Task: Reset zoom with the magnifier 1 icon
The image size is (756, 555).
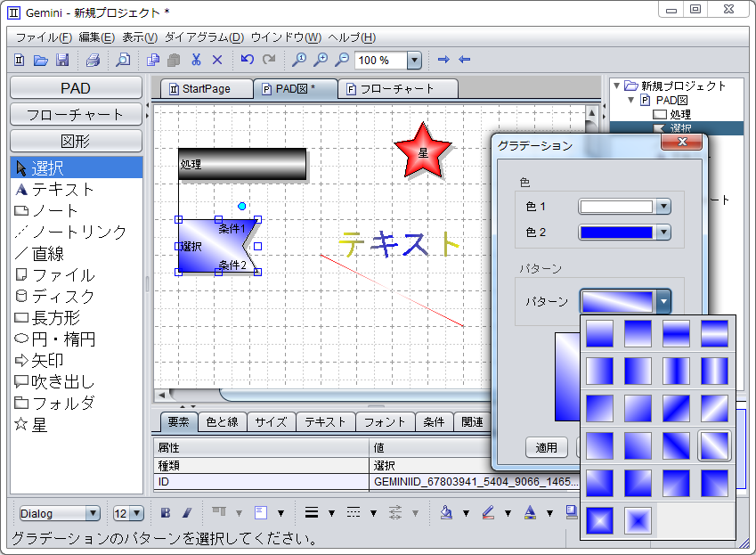Action: (299, 60)
